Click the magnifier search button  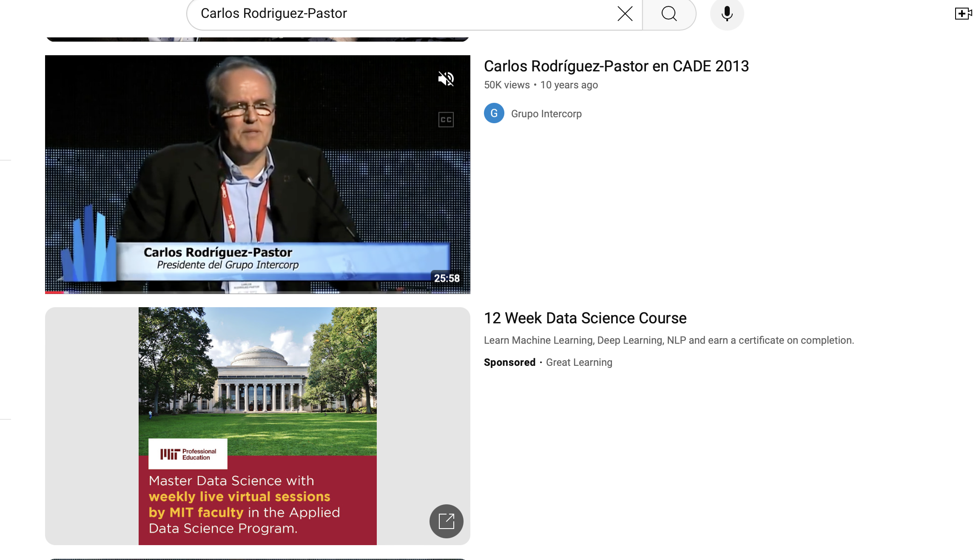coord(669,14)
